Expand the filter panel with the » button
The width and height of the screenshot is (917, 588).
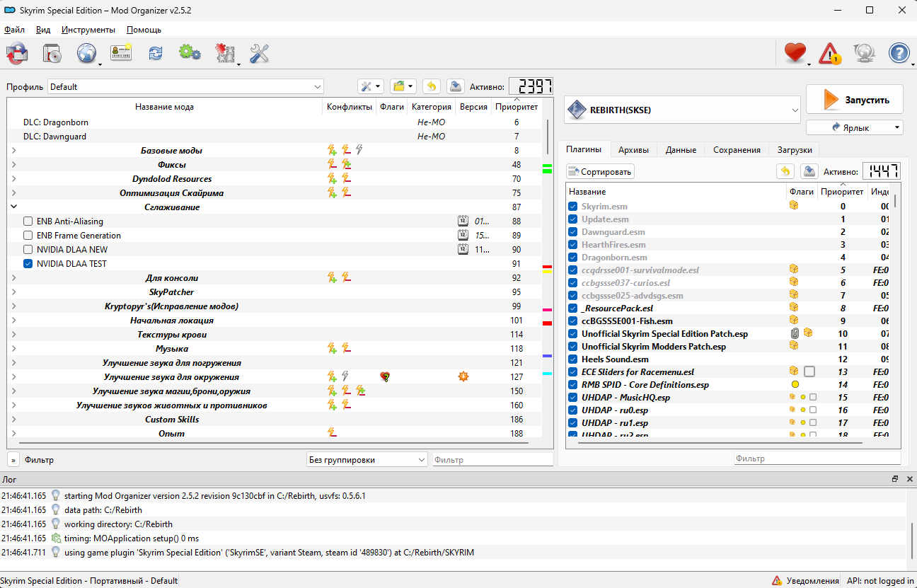click(13, 460)
